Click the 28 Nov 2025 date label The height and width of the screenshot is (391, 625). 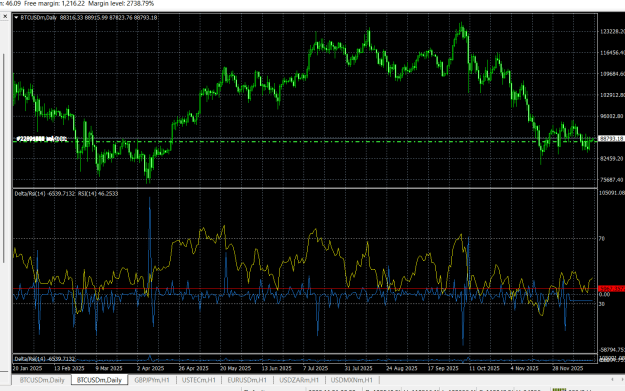coord(568,368)
